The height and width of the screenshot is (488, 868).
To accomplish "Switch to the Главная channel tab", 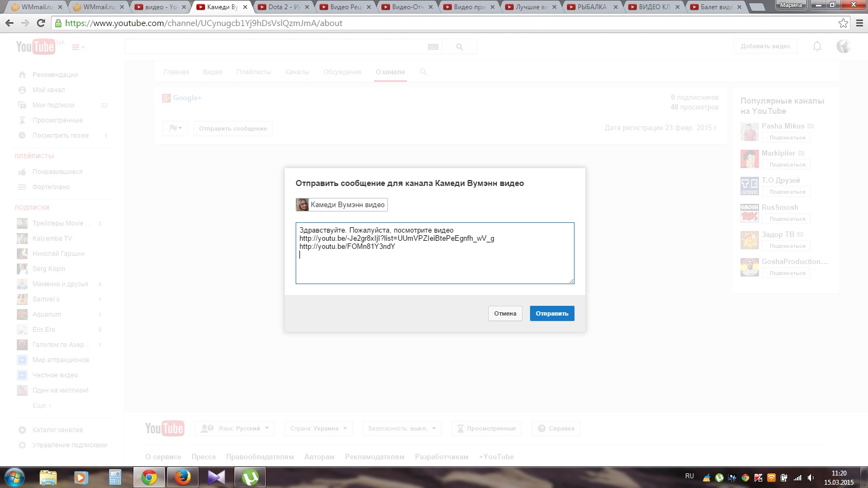I will 176,72.
